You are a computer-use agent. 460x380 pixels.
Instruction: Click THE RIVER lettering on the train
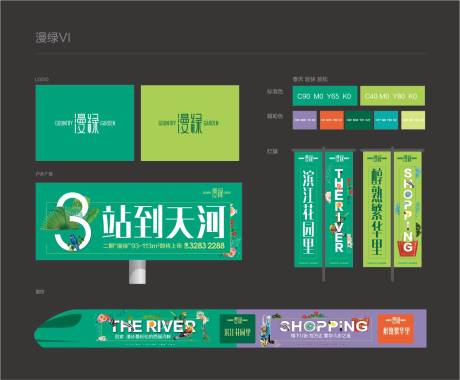(x=153, y=326)
